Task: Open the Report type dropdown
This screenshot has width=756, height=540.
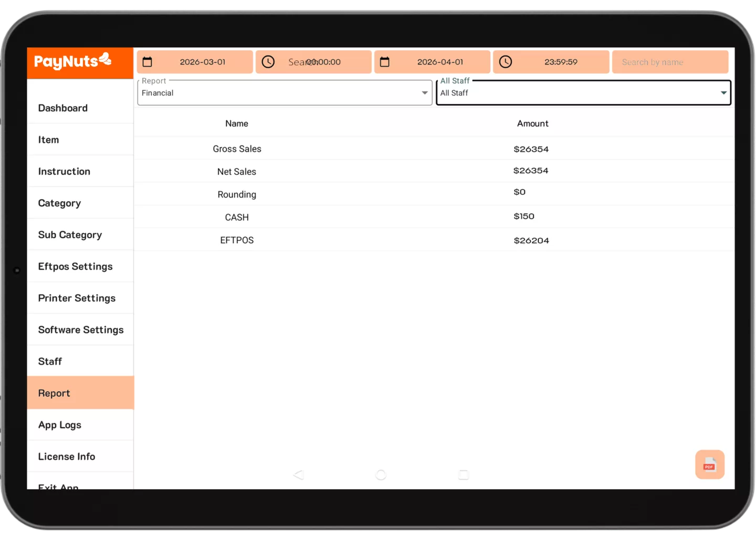Action: coord(424,92)
